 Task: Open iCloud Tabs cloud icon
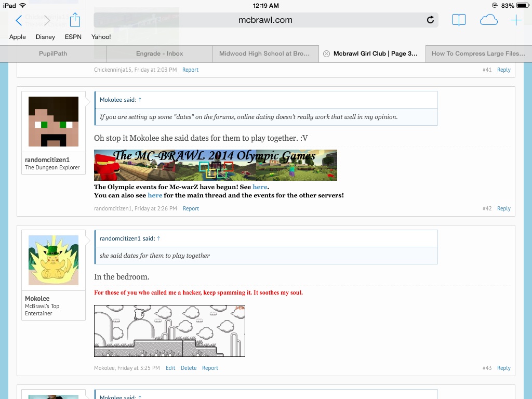(x=488, y=20)
